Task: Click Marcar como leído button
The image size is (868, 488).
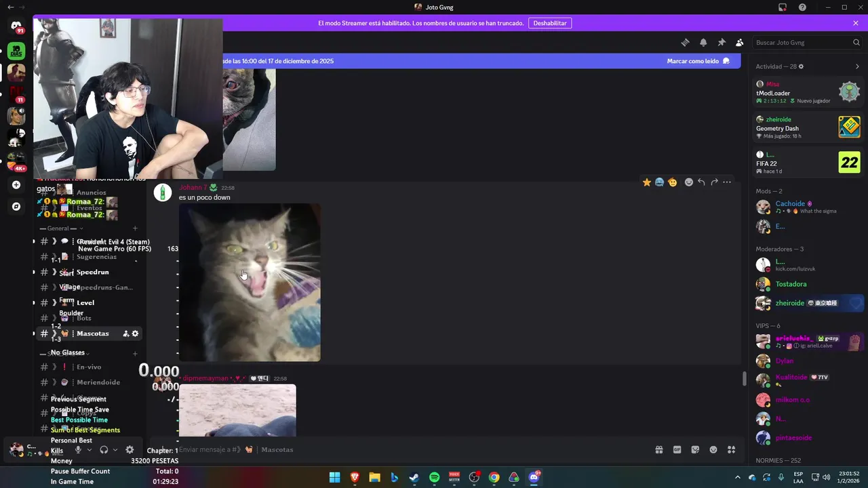Action: pos(698,61)
